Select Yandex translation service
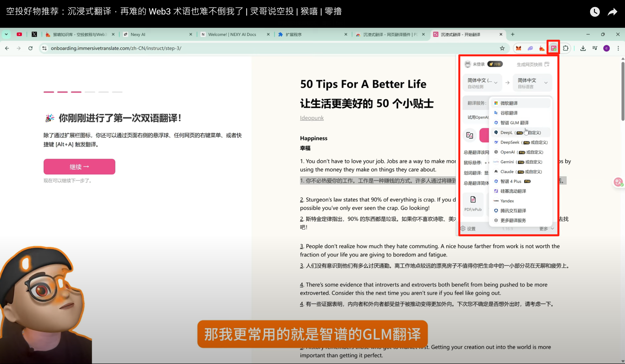This screenshot has width=625, height=364. pyautogui.click(x=520, y=201)
